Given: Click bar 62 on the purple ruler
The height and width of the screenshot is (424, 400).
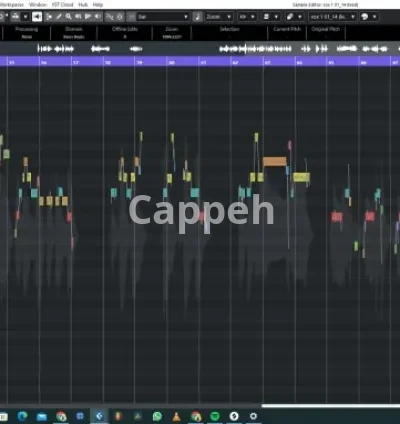Looking at the screenshot, I should (x=235, y=62).
